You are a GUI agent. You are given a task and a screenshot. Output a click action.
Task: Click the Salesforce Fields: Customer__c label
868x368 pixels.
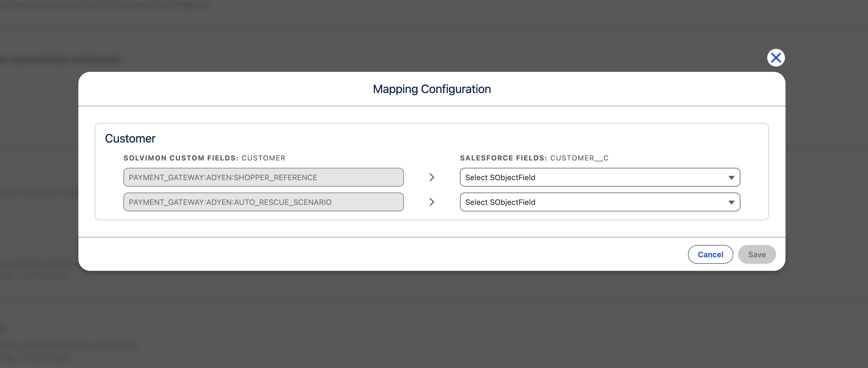(x=534, y=158)
